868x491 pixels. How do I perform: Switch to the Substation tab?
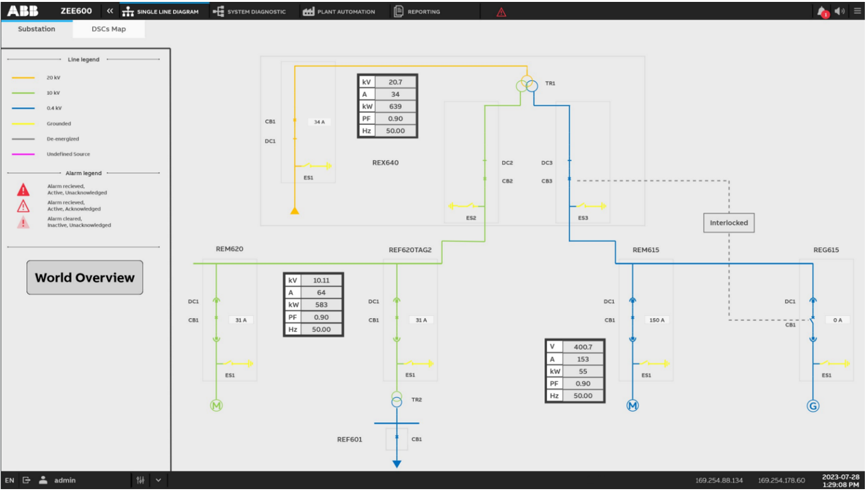(37, 29)
